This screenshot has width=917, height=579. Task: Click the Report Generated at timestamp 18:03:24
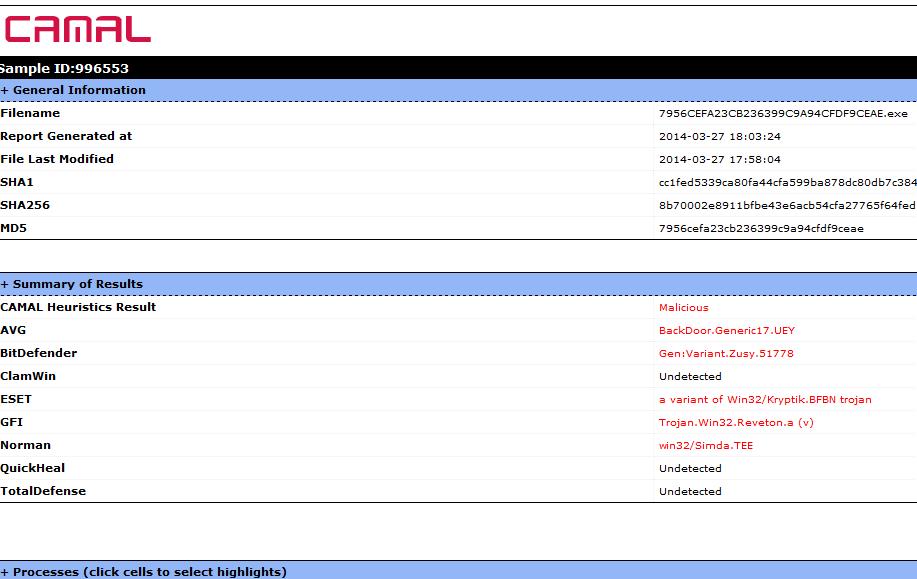click(720, 137)
